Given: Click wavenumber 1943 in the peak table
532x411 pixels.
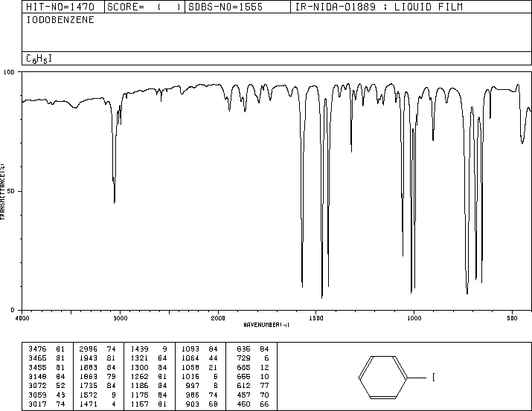Looking at the screenshot, I should [x=89, y=358].
